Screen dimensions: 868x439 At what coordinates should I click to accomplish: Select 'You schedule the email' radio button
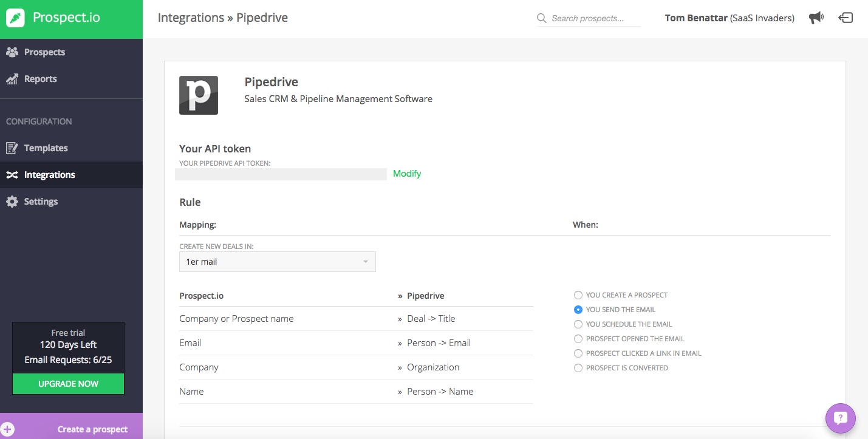[x=578, y=324]
